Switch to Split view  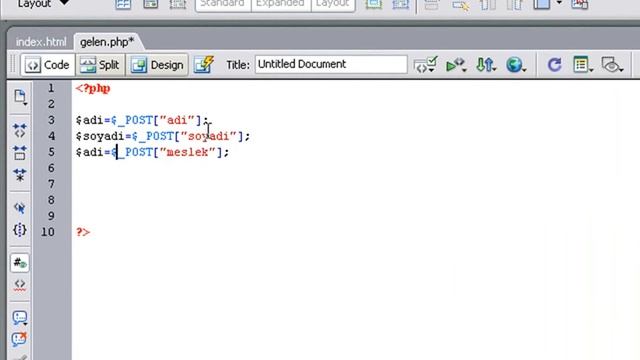[100, 65]
